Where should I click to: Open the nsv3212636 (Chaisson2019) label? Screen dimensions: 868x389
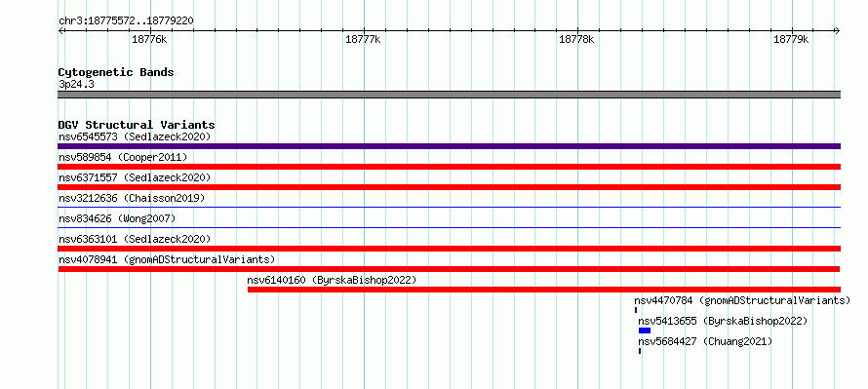point(132,198)
